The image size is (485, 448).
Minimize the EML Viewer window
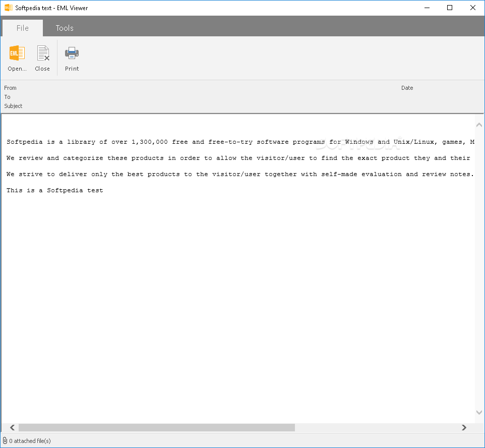coord(427,8)
